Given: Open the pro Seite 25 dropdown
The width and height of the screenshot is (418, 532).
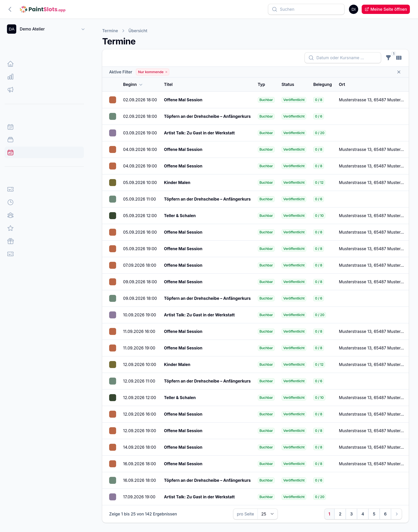Looking at the screenshot, I should [267, 514].
